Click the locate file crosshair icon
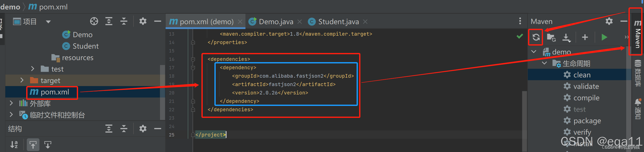Viewport: 644px width, 152px height. 94,21
